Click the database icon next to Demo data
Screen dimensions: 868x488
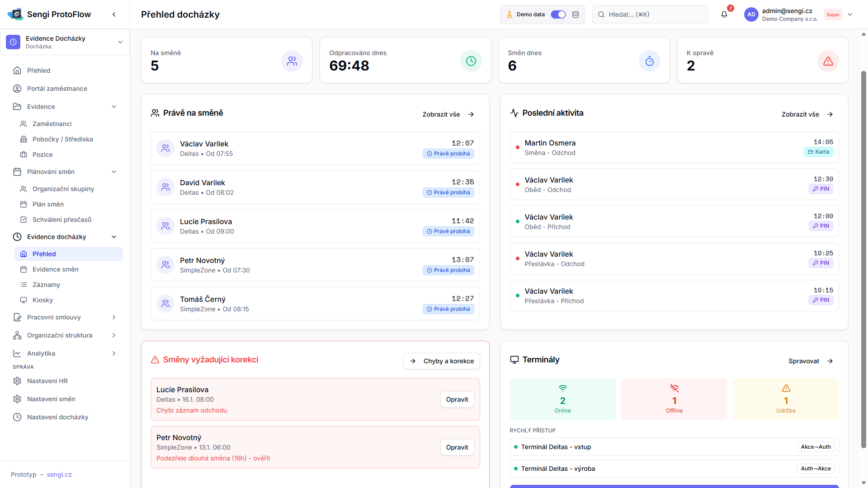tap(576, 14)
